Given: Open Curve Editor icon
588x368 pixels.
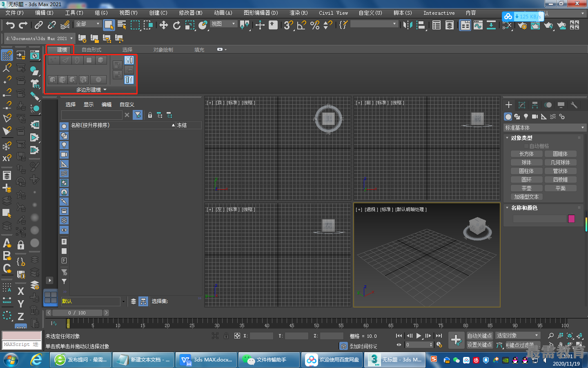Looking at the screenshot, I should coord(478,25).
